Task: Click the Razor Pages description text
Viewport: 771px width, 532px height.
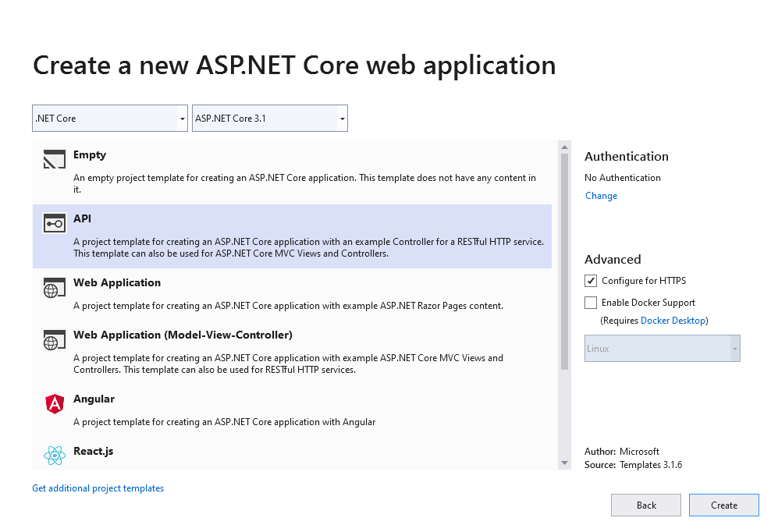Action: coord(288,306)
